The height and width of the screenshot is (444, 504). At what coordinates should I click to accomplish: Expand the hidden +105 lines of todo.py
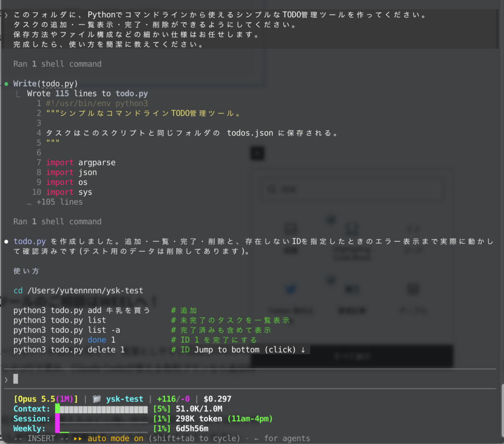tap(55, 202)
